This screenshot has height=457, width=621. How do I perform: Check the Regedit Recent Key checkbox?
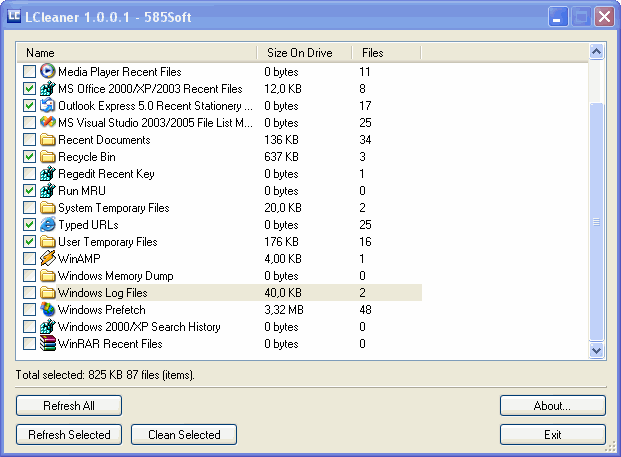29,174
